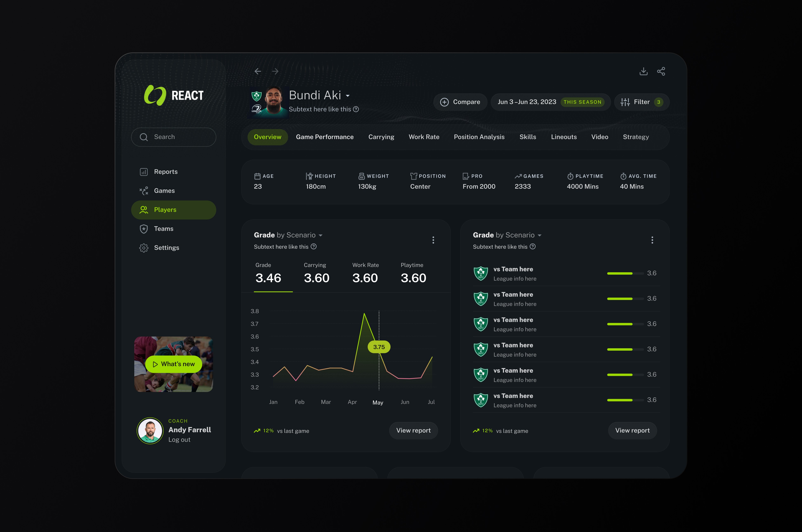Screen dimensions: 802x532
Task: Expand the right Grade by Scenario dropdown
Action: [x=539, y=235]
